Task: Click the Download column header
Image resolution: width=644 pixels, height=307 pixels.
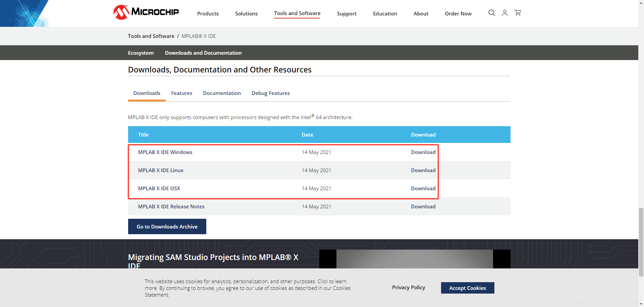Action: pyautogui.click(x=423, y=135)
